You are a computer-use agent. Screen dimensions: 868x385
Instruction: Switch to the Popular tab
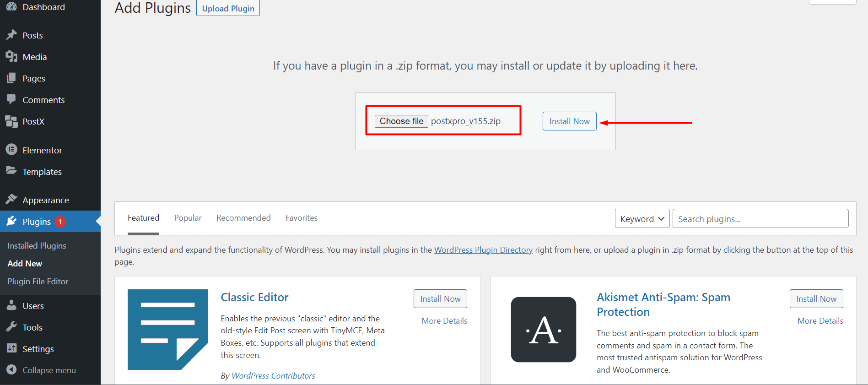[x=188, y=218]
